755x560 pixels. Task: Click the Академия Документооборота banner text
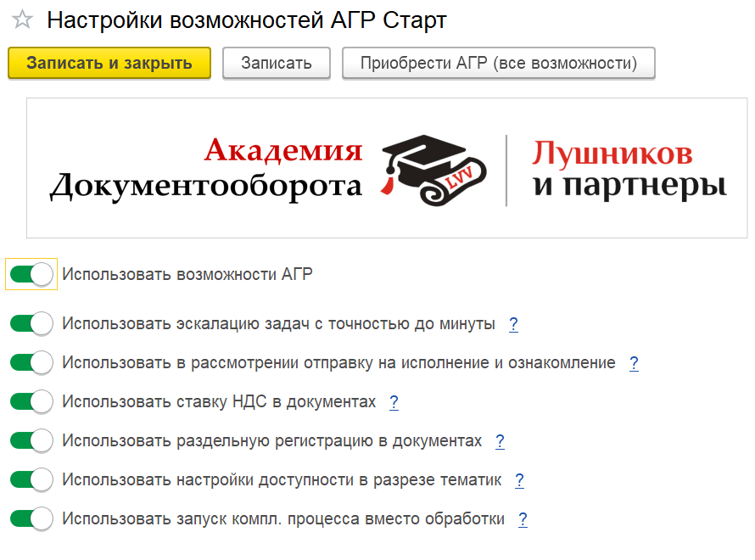coord(206,168)
